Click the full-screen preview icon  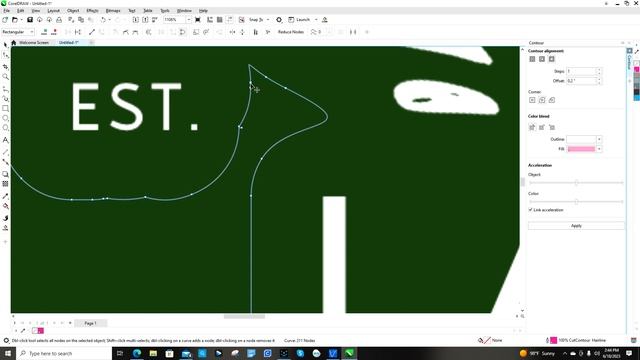pos(198,20)
